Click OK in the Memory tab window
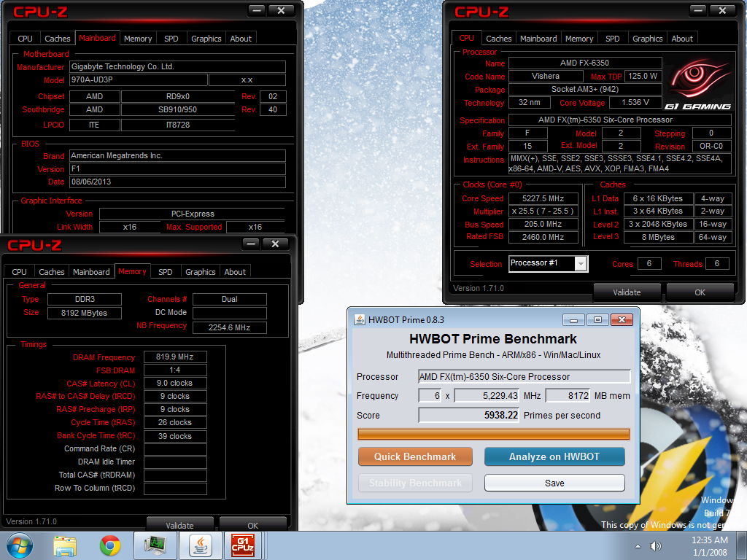Image resolution: width=747 pixels, height=560 pixels. 253,524
